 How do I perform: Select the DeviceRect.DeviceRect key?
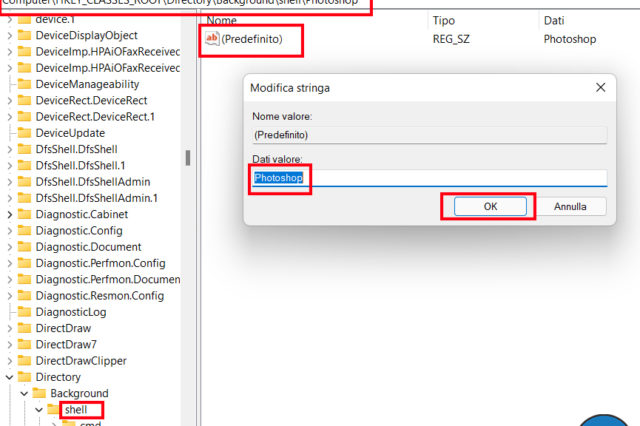[x=91, y=100]
